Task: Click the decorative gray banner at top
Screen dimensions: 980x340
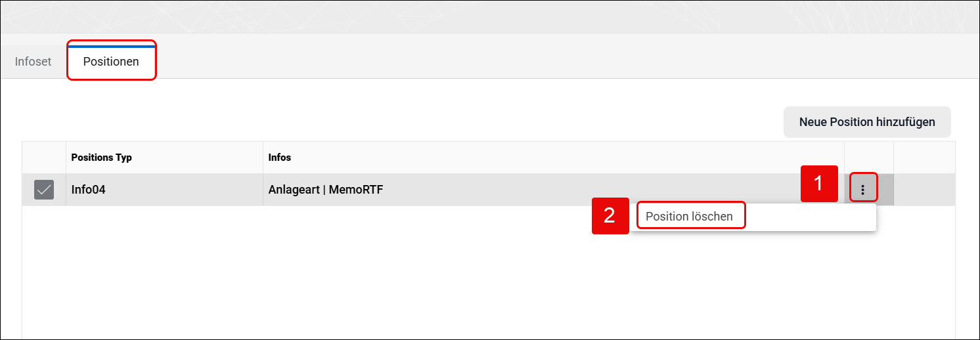Action: 490,17
